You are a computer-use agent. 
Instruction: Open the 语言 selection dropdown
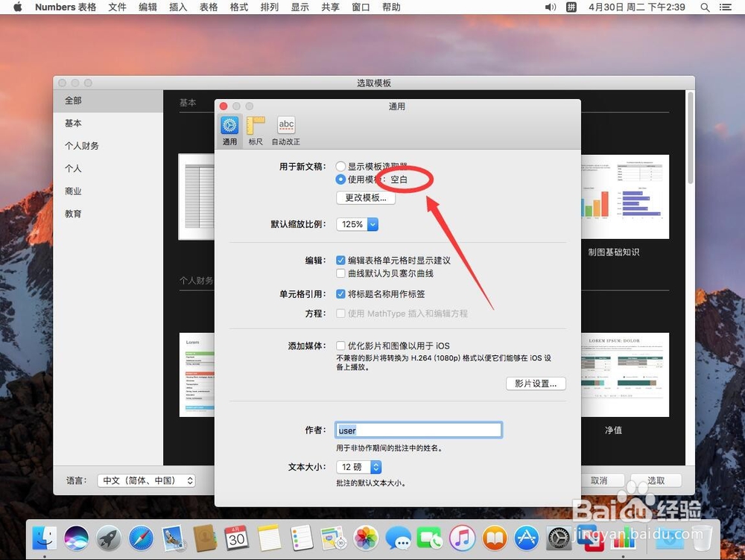point(146,480)
